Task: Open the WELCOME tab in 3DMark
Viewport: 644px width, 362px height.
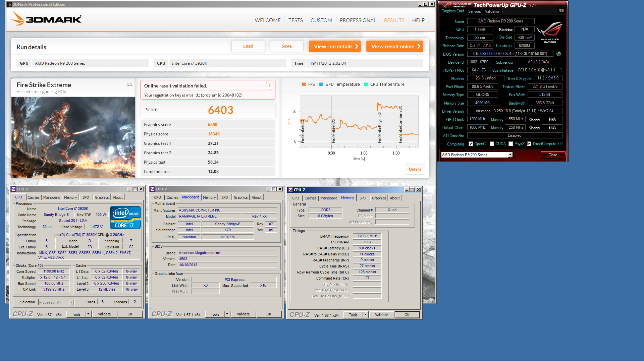Action: click(x=268, y=20)
